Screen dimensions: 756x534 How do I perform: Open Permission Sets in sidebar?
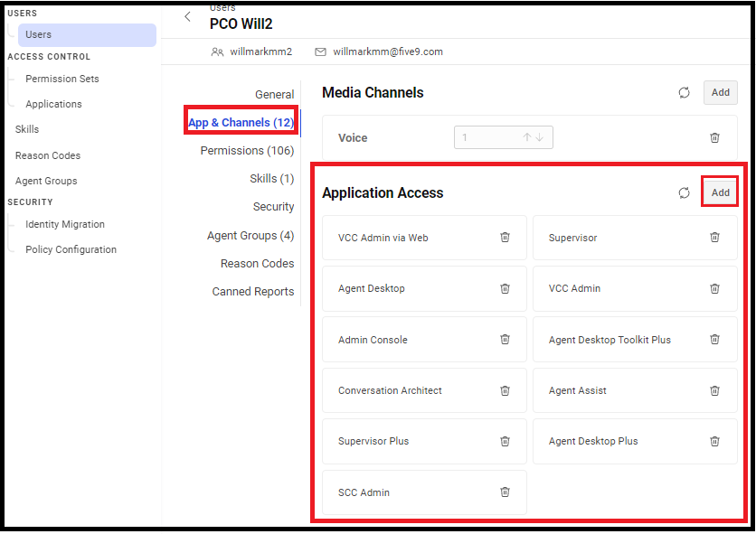point(62,79)
